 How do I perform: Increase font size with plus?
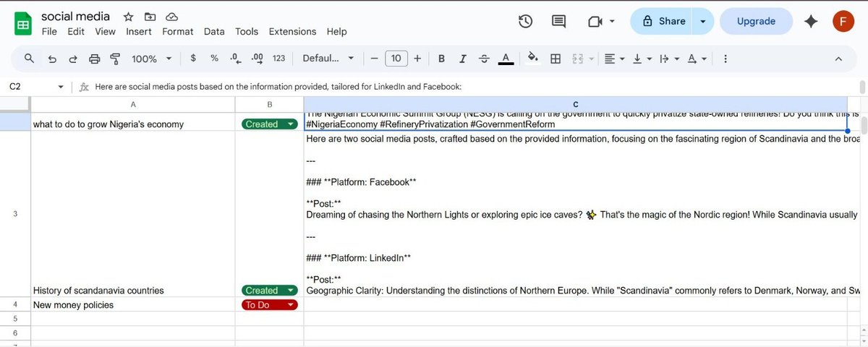[417, 59]
